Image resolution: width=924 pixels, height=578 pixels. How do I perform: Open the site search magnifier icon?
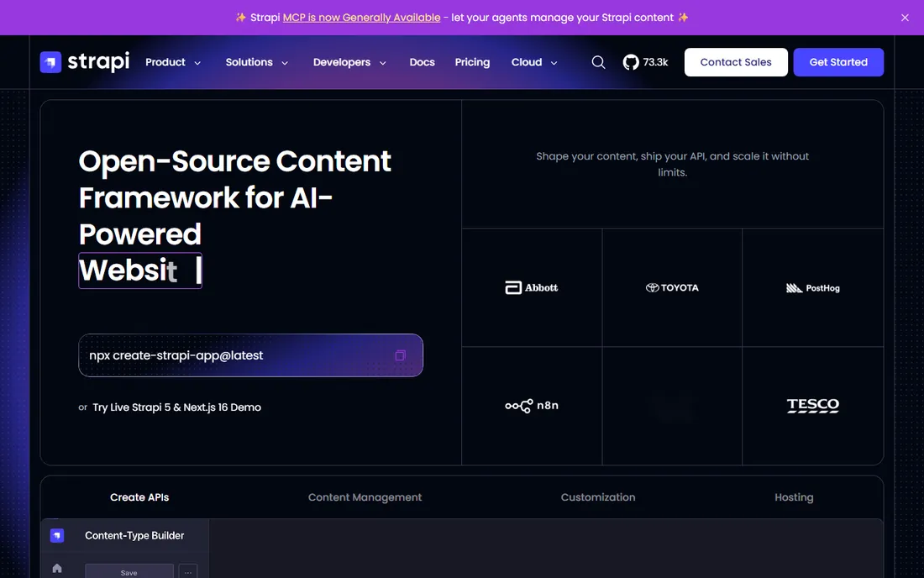(x=598, y=62)
